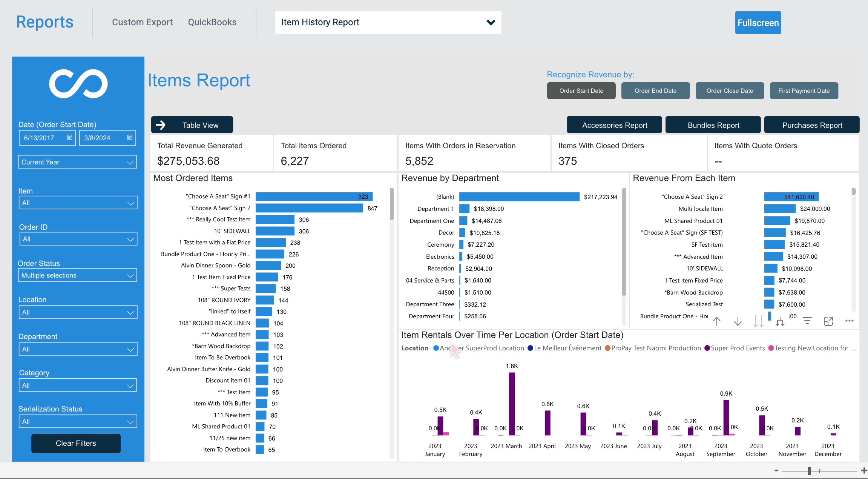The image size is (868, 479).
Task: Click the double-arrow next level icon
Action: (x=759, y=321)
